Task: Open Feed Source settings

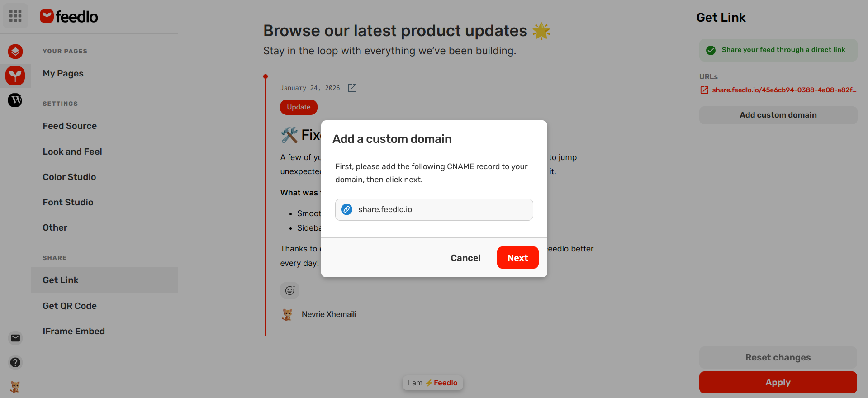Action: click(70, 126)
